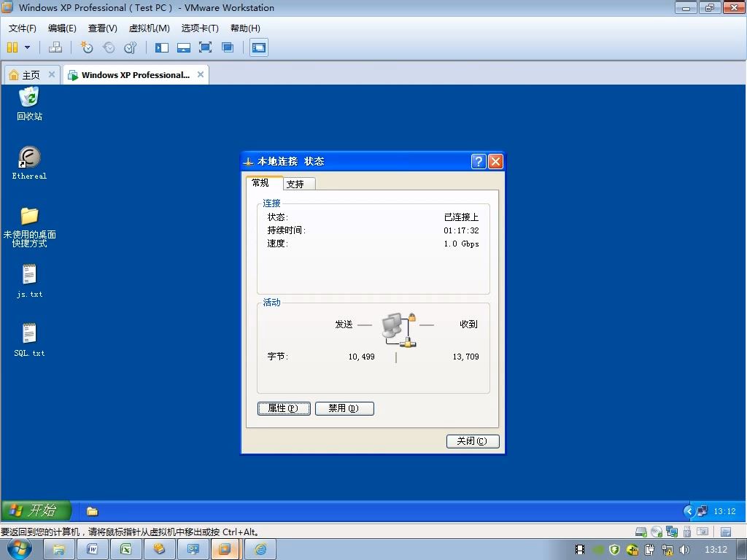Screen dimensions: 747x560
Task: Click the VMware camera/sound device status icon
Action: (x=703, y=532)
